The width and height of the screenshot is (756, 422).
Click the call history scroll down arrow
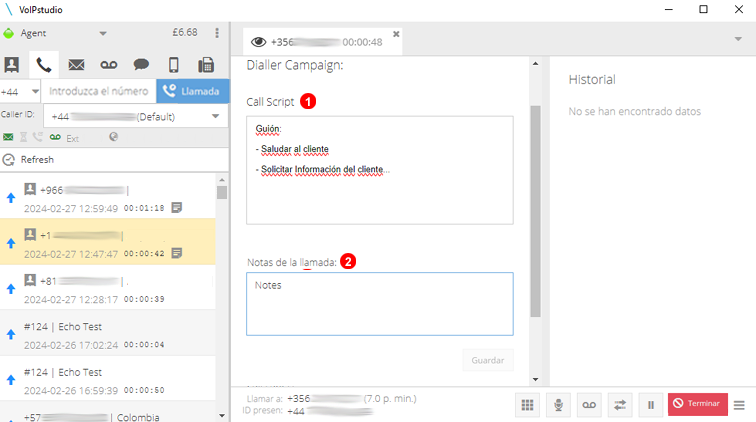(x=222, y=415)
